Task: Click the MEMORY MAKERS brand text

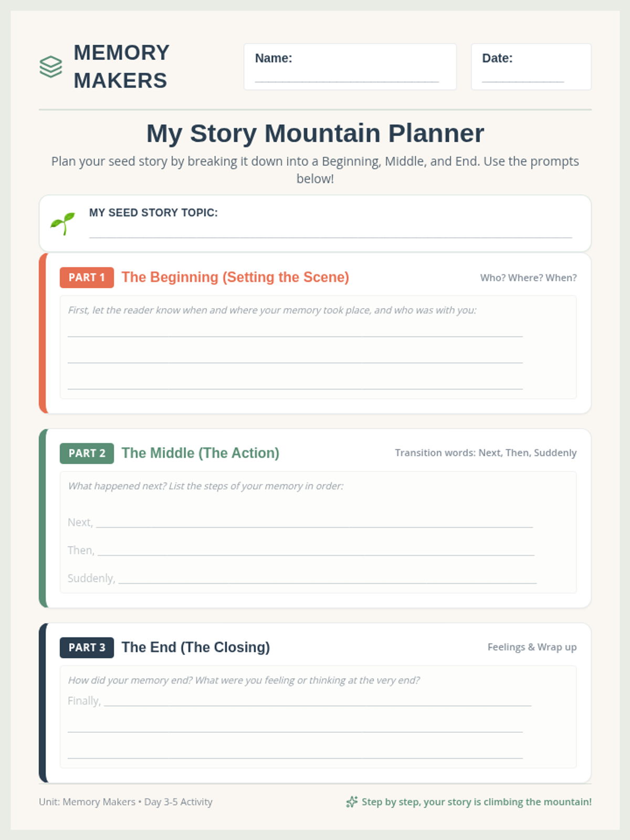Action: (121, 67)
